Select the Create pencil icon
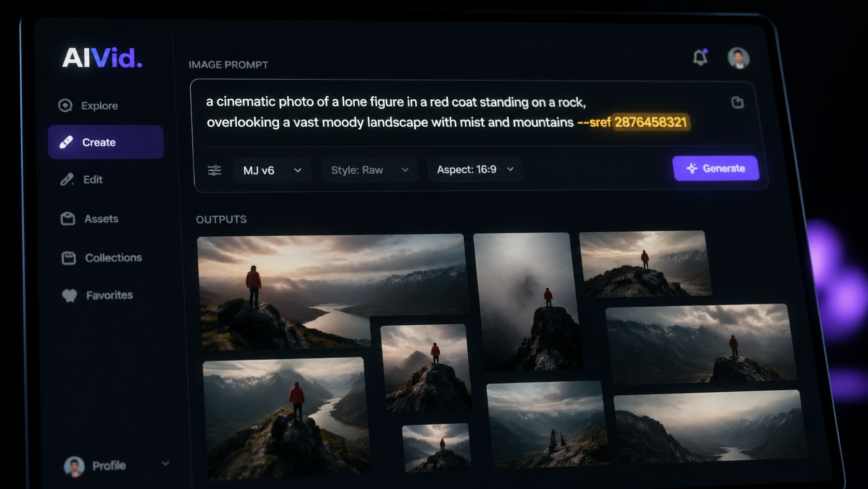868x489 pixels. point(66,142)
